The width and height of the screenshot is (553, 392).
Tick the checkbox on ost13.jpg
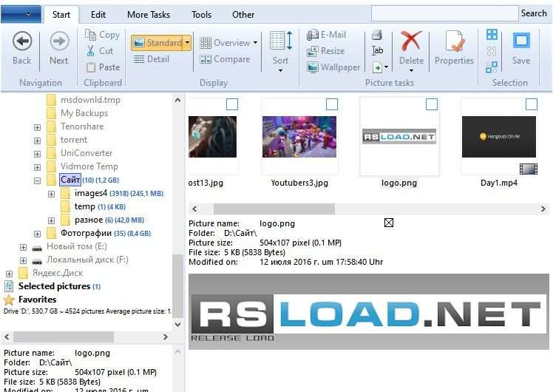pyautogui.click(x=231, y=104)
